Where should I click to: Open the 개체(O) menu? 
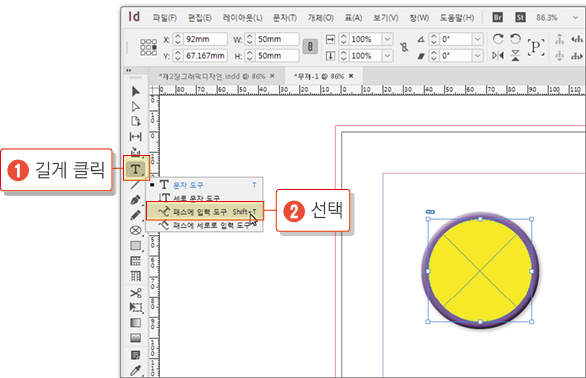coord(320,18)
